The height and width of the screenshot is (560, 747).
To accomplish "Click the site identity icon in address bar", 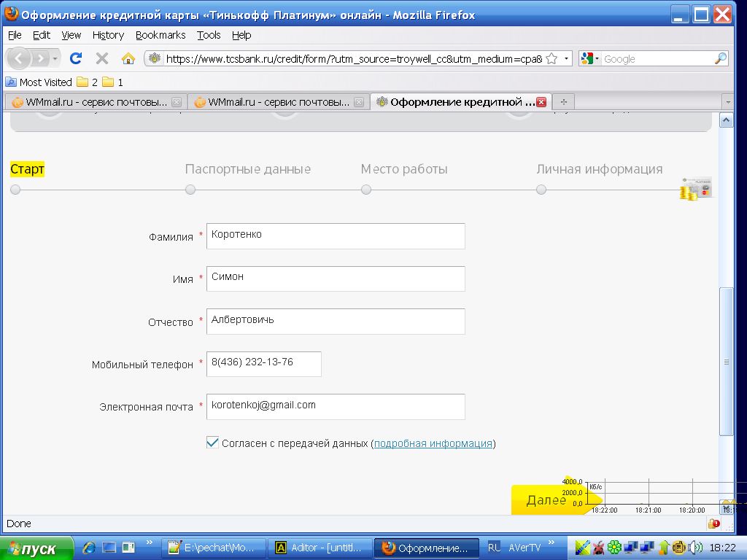I will (155, 58).
